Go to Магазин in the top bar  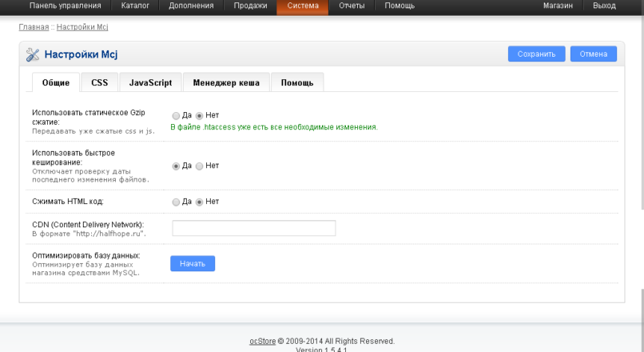[558, 6]
